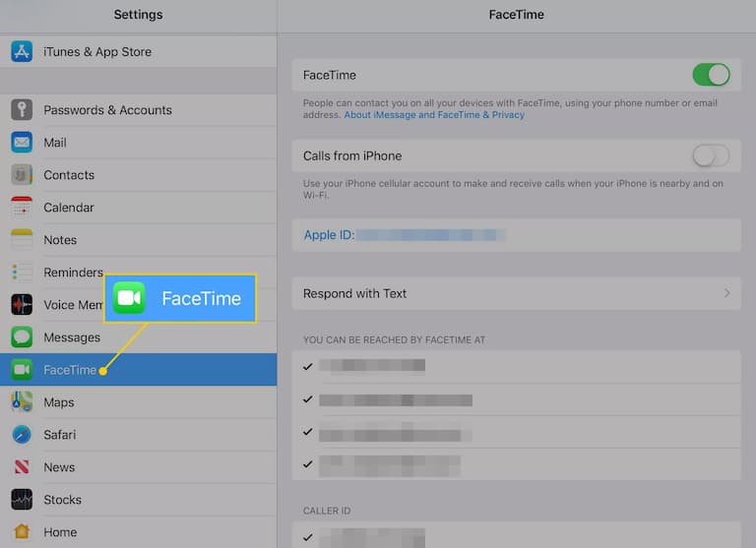Open Safari settings row

point(139,435)
